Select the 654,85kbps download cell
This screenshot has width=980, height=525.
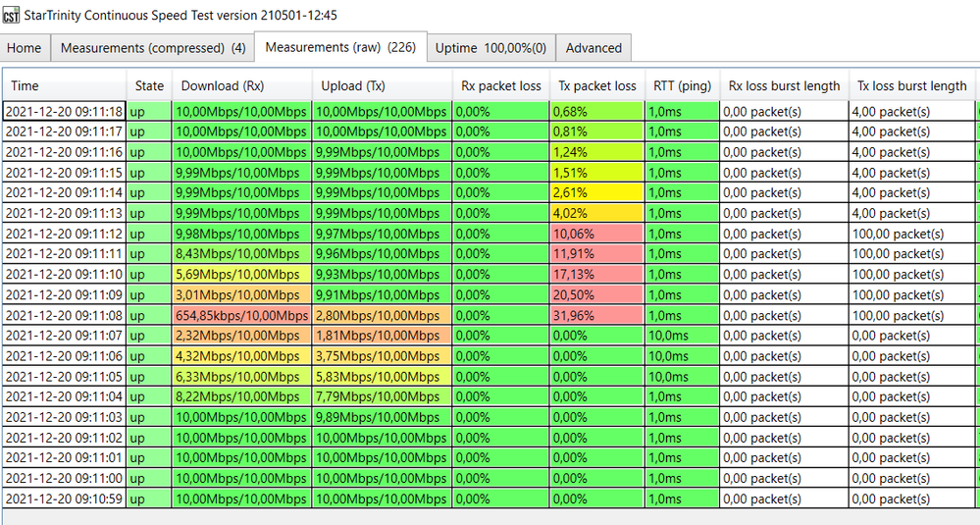242,315
